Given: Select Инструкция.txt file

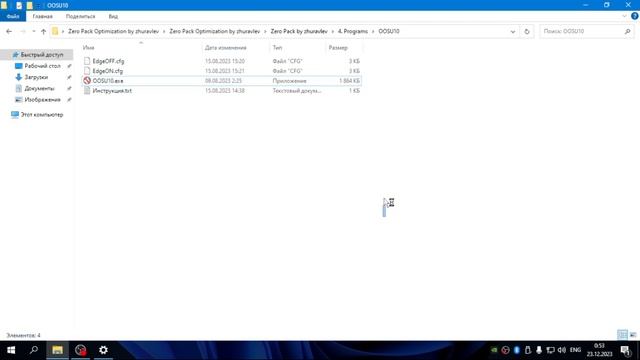Looking at the screenshot, I should [x=112, y=91].
